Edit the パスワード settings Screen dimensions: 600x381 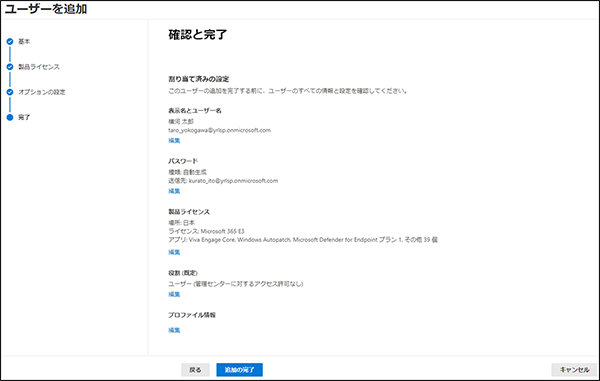click(x=174, y=191)
